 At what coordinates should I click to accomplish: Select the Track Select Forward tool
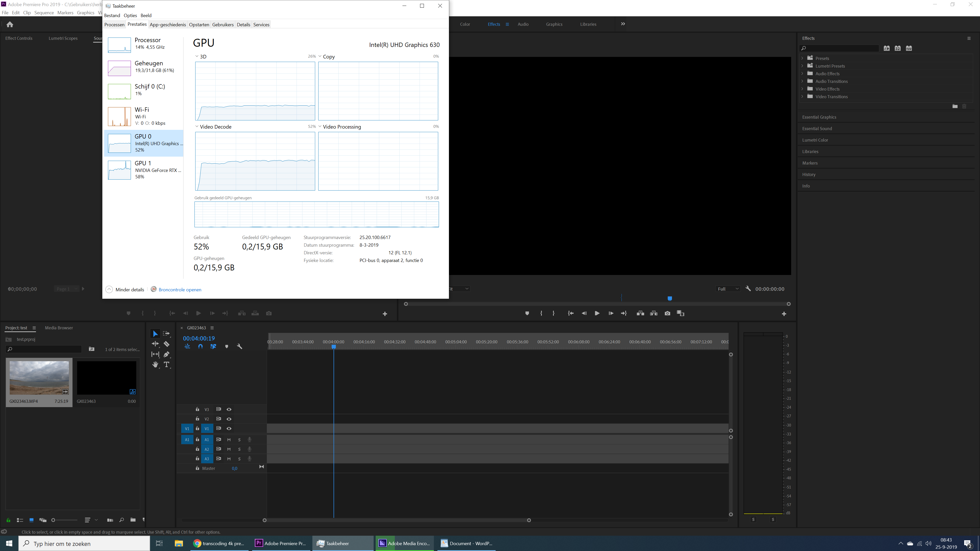167,333
